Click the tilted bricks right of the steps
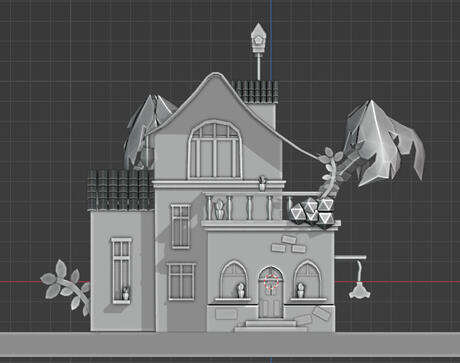This screenshot has width=460, height=363. pos(313,317)
